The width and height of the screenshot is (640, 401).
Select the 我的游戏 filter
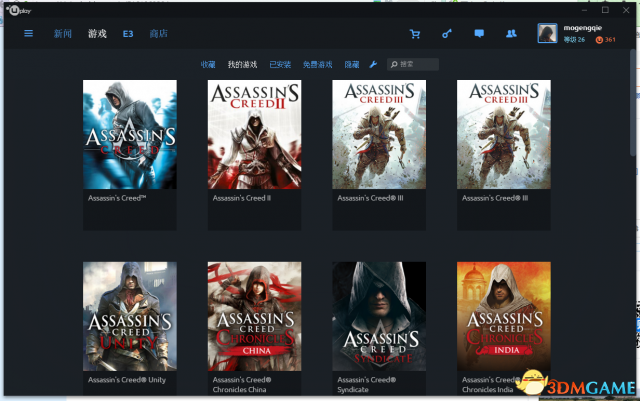pos(242,65)
